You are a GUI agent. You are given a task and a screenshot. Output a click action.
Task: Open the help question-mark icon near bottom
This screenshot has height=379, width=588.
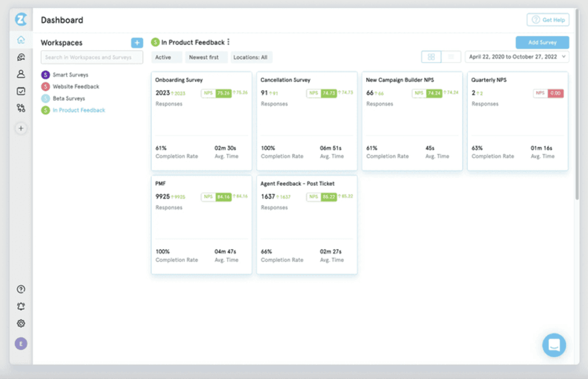tap(20, 289)
